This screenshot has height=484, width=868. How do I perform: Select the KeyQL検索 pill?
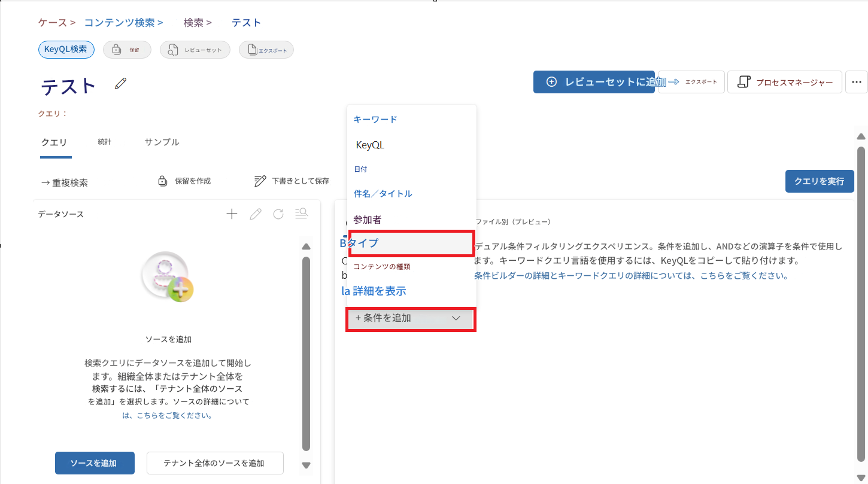pos(66,49)
